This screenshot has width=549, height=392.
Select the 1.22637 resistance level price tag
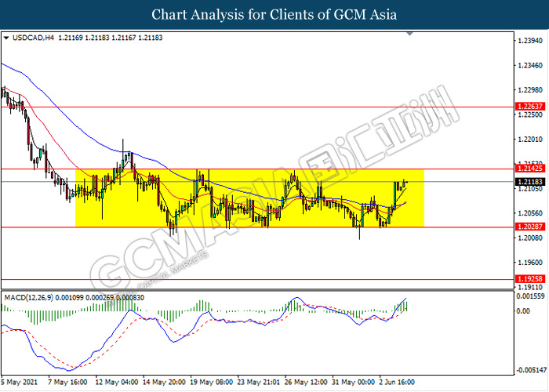tap(530, 106)
